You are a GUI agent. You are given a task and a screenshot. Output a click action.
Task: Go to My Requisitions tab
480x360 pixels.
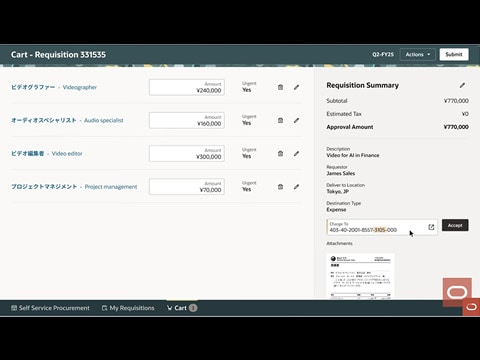128,308
